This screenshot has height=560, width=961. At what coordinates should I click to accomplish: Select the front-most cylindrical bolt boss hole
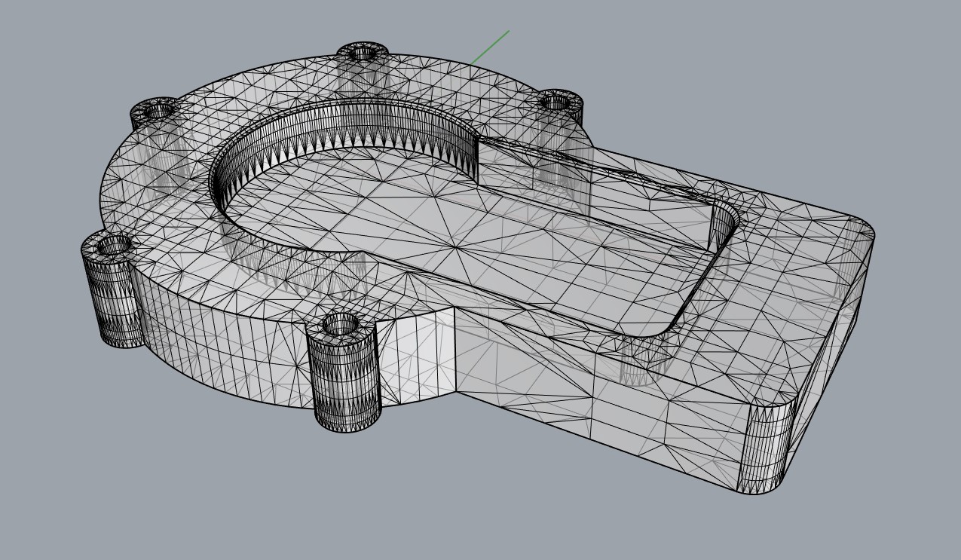coord(341,326)
